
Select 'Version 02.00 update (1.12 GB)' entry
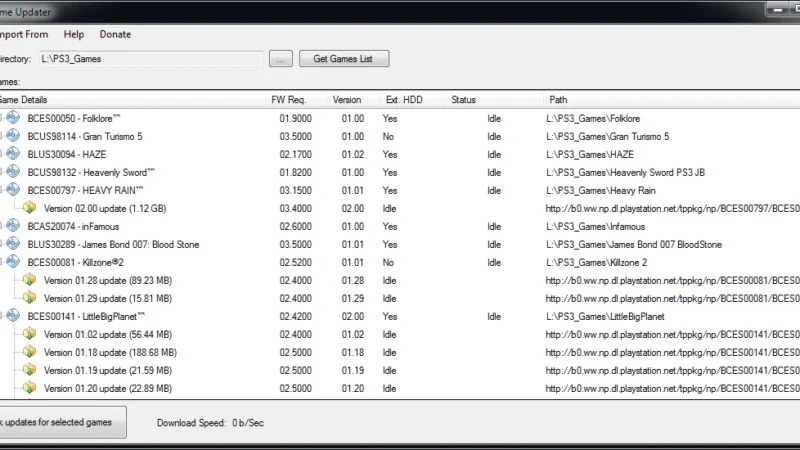[105, 208]
